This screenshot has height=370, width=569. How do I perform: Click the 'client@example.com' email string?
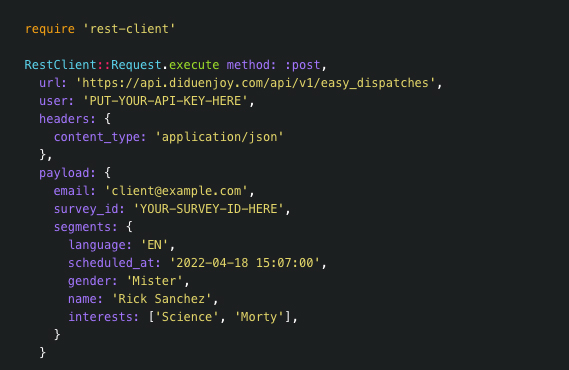click(x=176, y=191)
